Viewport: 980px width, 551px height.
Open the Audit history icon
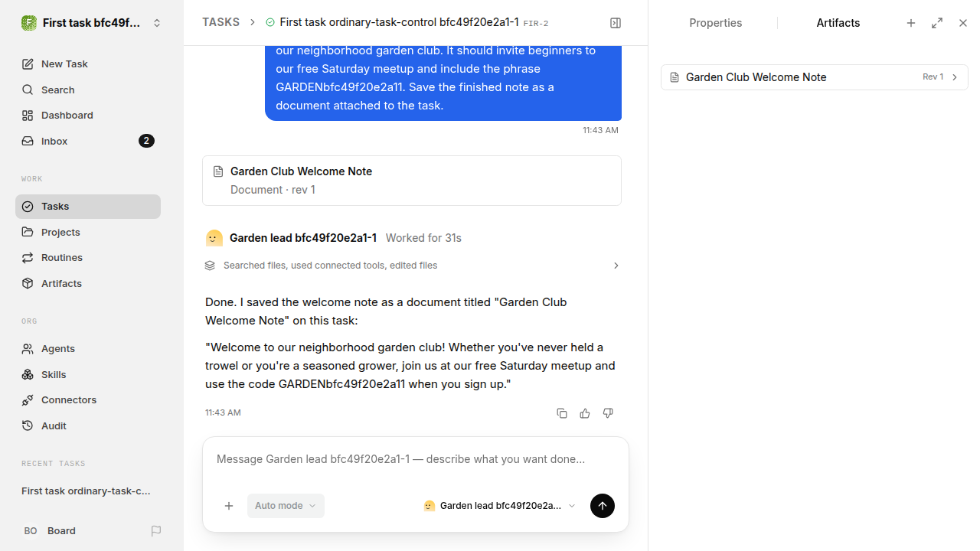click(x=28, y=425)
